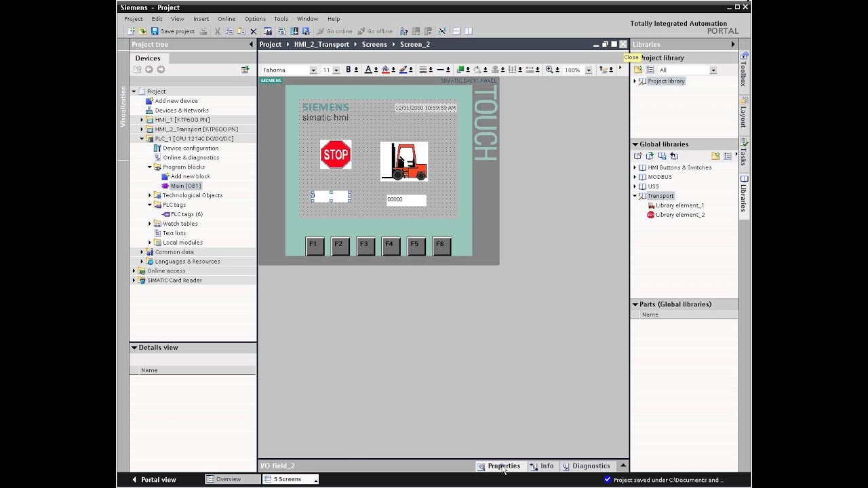Expand the HMI Buttons & Switches library

[636, 167]
